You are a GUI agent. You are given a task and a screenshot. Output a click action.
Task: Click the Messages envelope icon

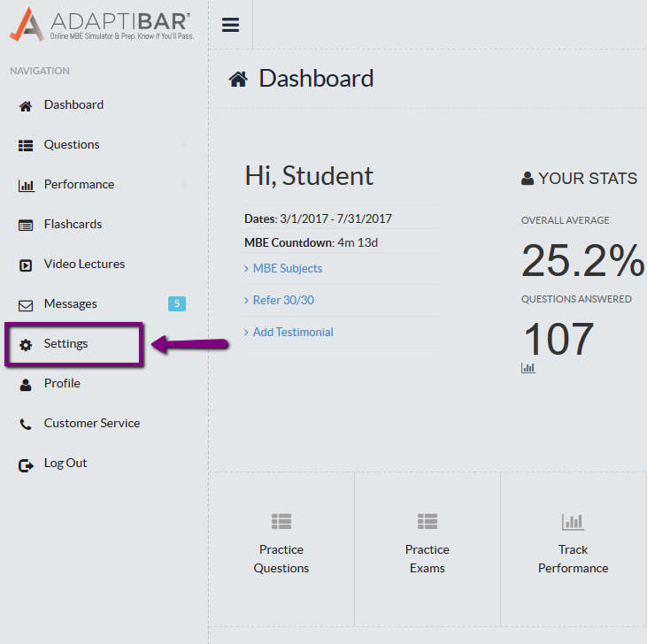click(x=26, y=304)
